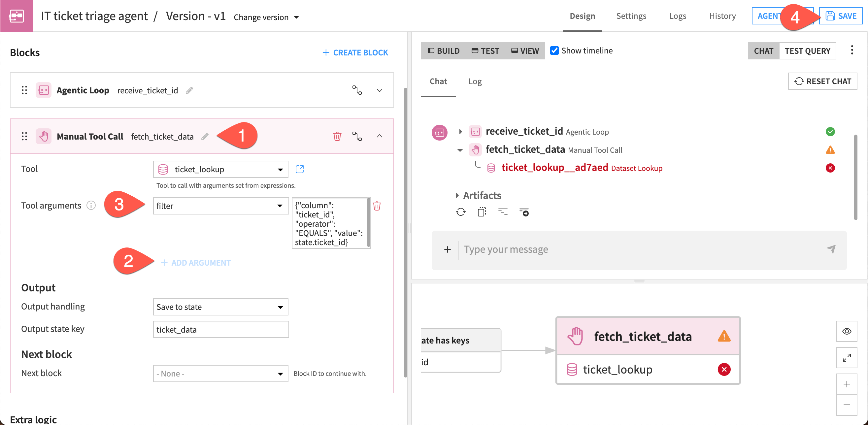Click ADD ARGUMENT

pos(196,263)
